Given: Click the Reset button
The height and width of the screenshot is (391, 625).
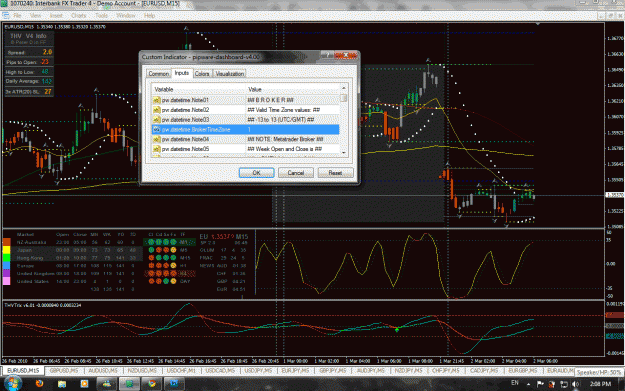Looking at the screenshot, I should click(x=335, y=173).
